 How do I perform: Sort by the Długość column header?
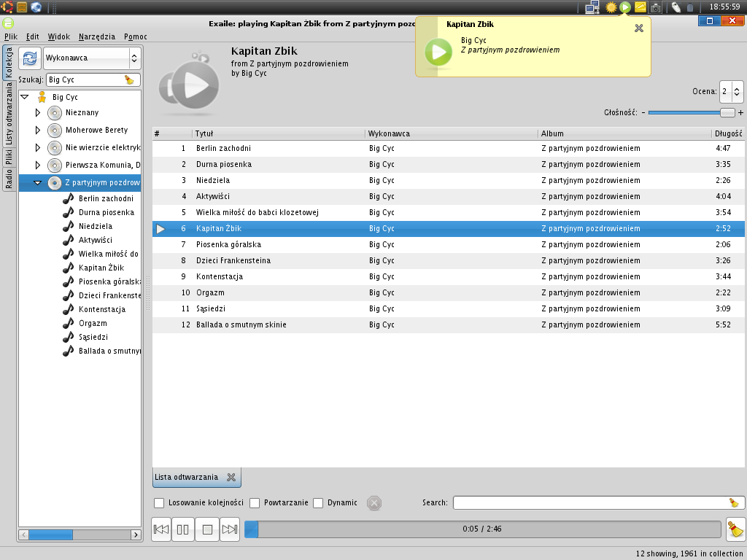click(729, 134)
